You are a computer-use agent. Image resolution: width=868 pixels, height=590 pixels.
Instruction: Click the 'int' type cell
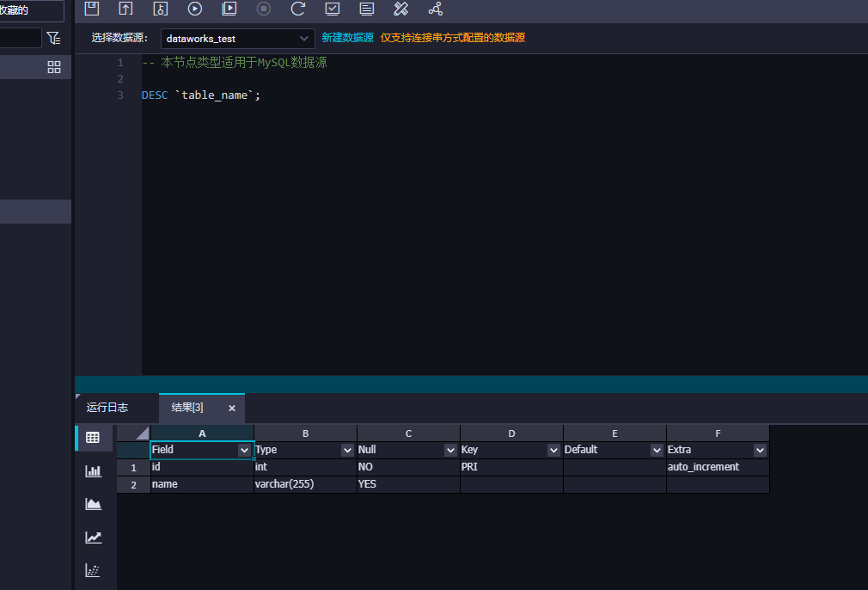tap(306, 467)
